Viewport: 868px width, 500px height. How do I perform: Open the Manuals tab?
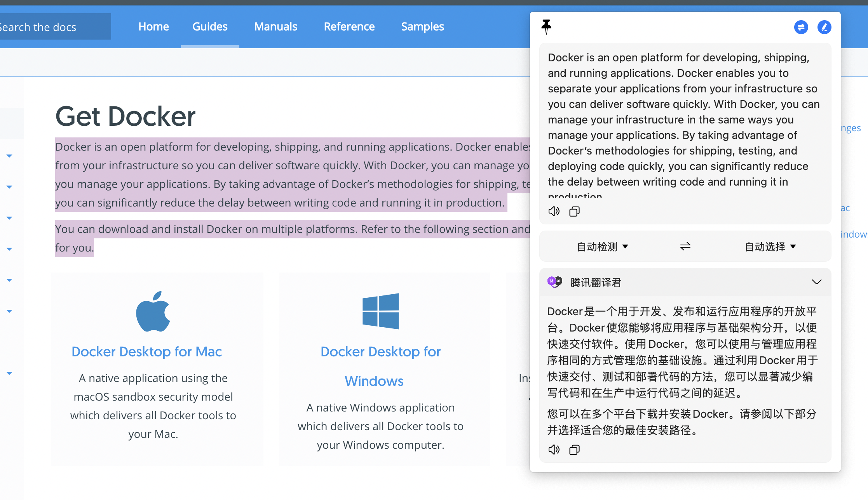275,26
